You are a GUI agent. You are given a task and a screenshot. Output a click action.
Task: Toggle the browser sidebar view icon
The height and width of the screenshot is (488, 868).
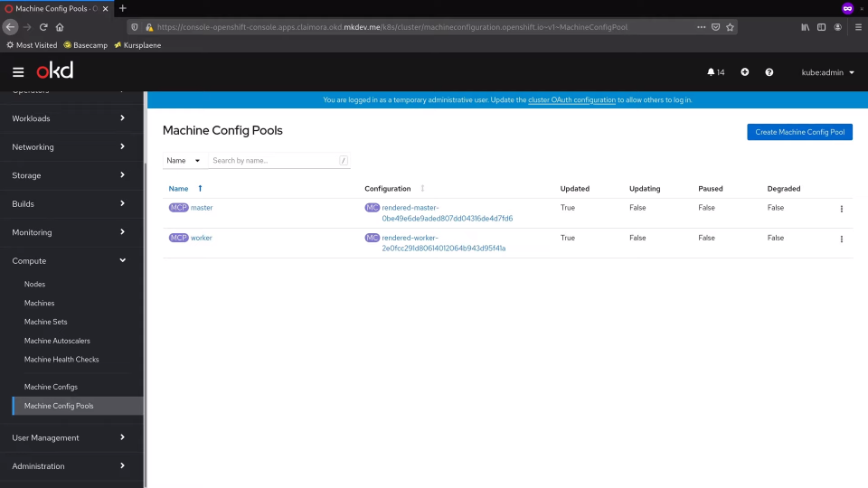[822, 26]
